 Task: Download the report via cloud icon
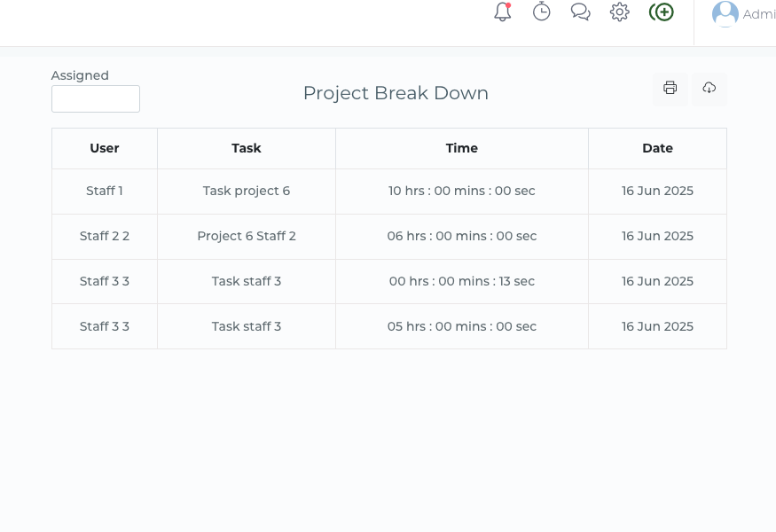[x=709, y=89]
